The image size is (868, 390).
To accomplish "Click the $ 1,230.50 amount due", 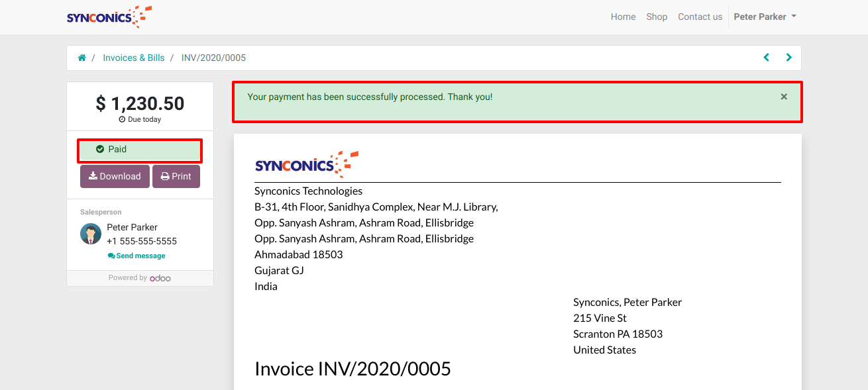I will [x=140, y=103].
